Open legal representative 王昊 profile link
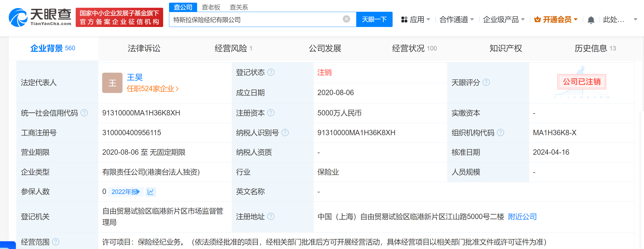Viewport: 644px width, 249px height. pyautogui.click(x=135, y=77)
